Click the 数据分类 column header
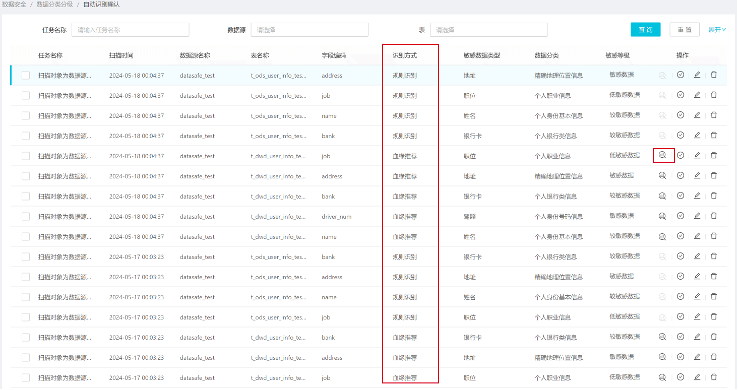The image size is (738, 390). pos(546,55)
